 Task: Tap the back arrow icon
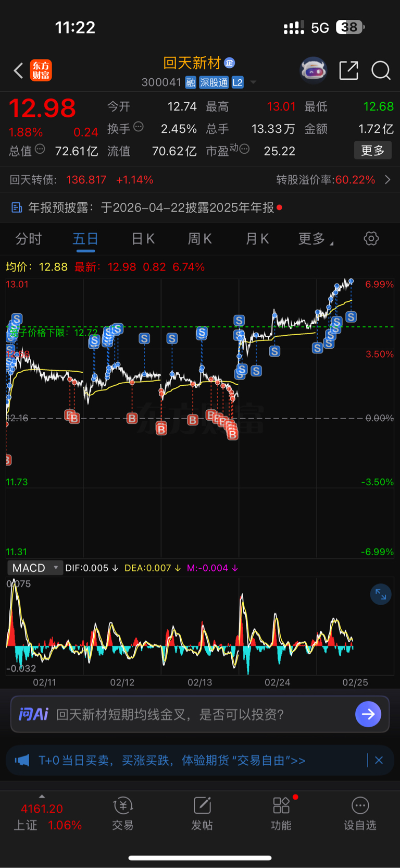pyautogui.click(x=19, y=70)
